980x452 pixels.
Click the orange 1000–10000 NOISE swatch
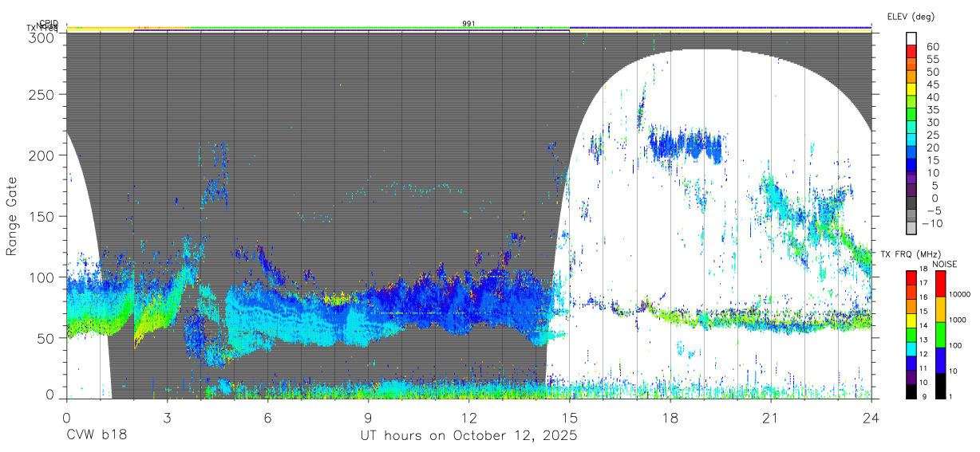pos(939,308)
